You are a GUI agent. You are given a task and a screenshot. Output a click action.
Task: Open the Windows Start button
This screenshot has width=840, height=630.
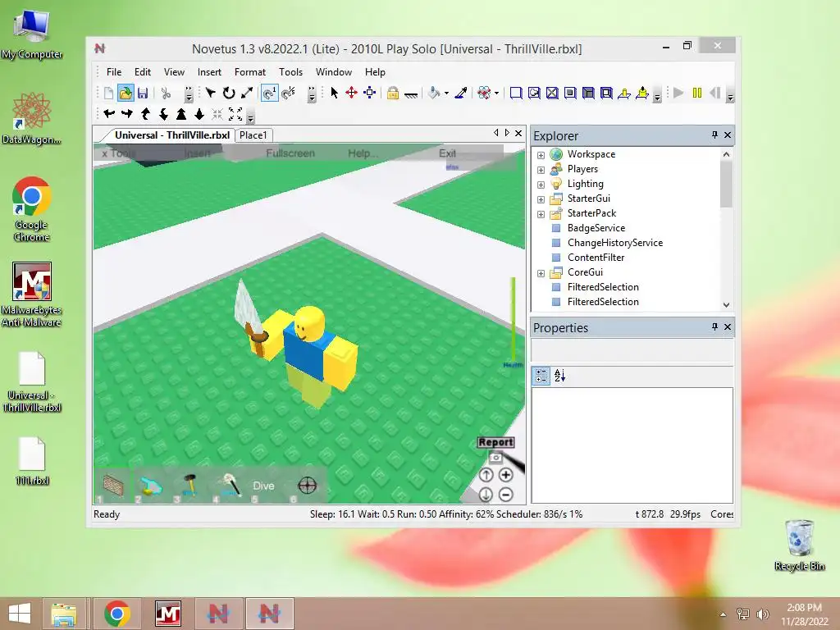coord(20,614)
